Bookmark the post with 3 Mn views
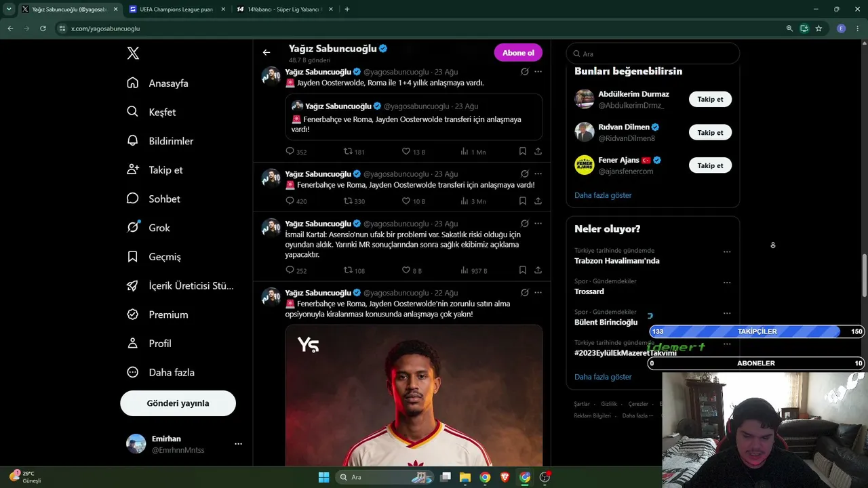Screen dimensions: 868x488 pos(523,201)
